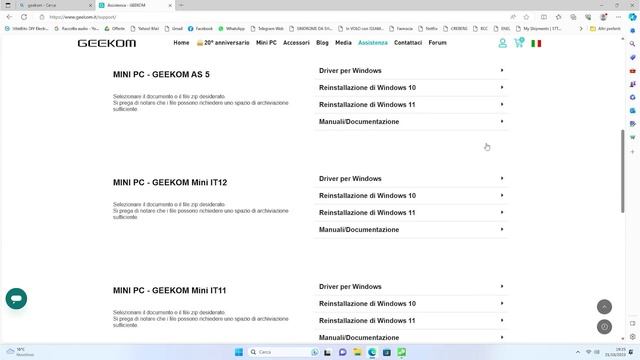Open Edge sidebar settings gear
This screenshot has width=640, height=360.
(x=633, y=337)
